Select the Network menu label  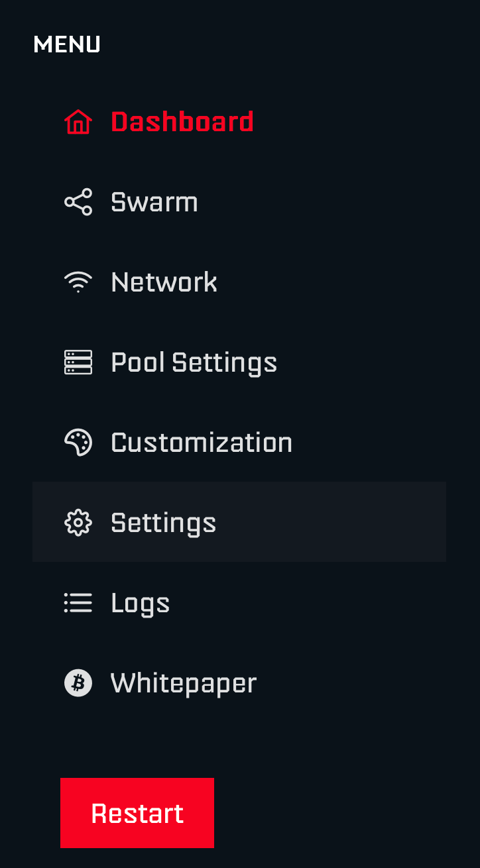(x=164, y=282)
